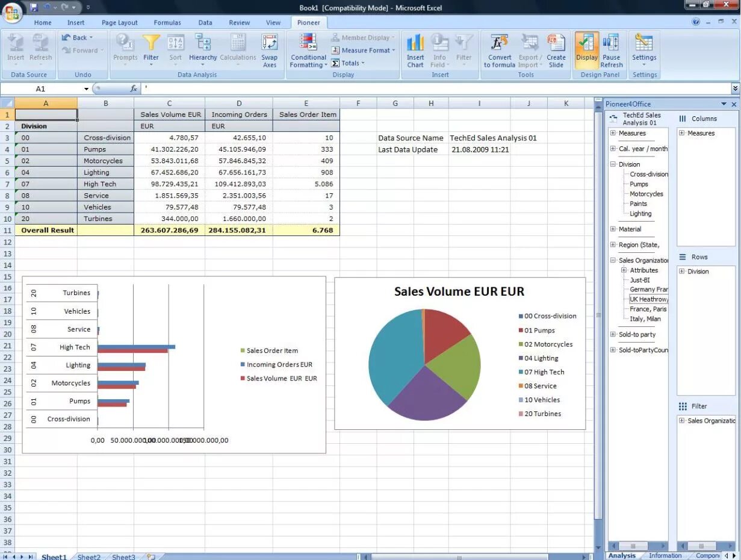
Task: Open the Totals dropdown
Action: point(349,63)
